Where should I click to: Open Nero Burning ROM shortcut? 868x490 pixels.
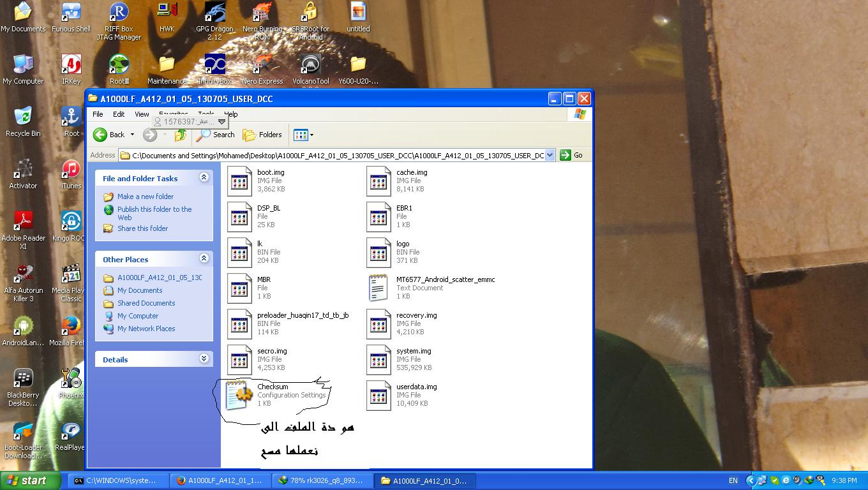click(x=262, y=20)
